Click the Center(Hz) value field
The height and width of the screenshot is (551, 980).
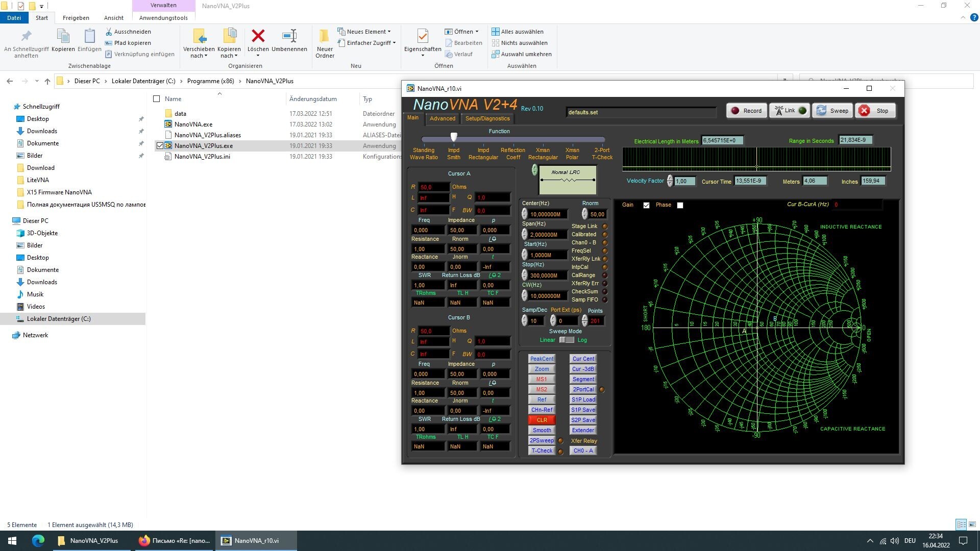point(547,214)
